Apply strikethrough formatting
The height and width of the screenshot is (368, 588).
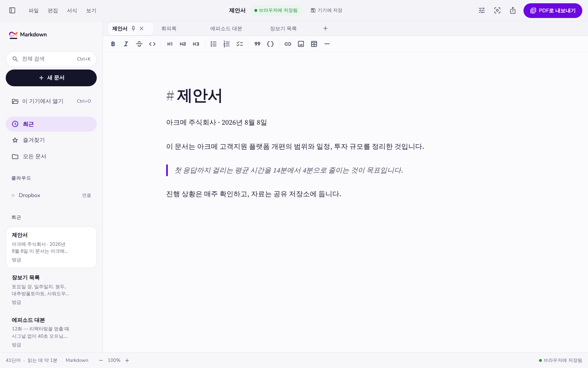[x=139, y=44]
